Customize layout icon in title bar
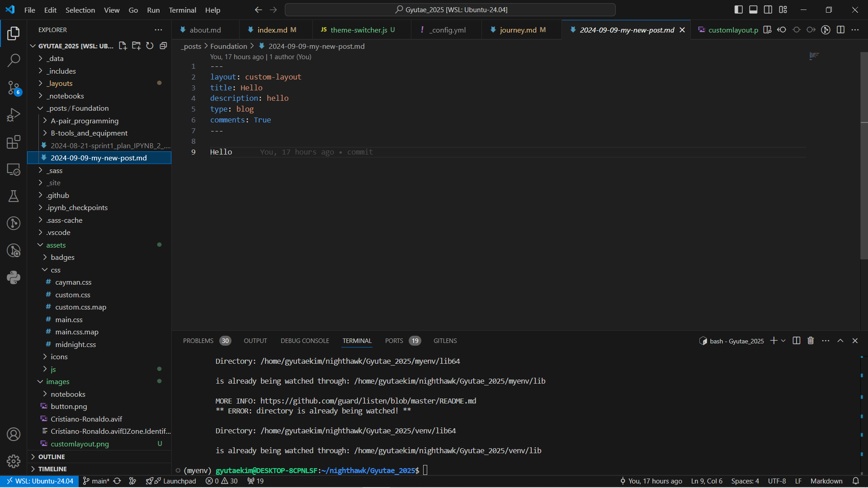The image size is (868, 488). pos(783,9)
